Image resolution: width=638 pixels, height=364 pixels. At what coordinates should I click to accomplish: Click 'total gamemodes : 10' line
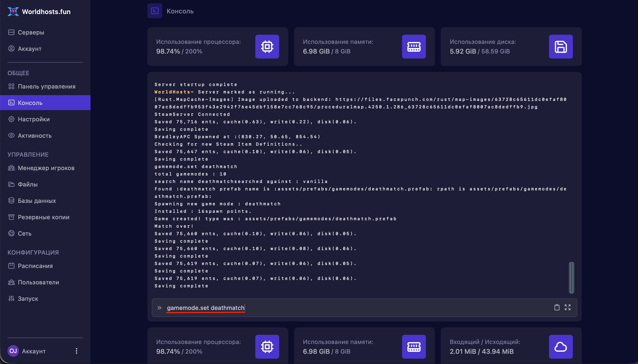[x=190, y=174]
